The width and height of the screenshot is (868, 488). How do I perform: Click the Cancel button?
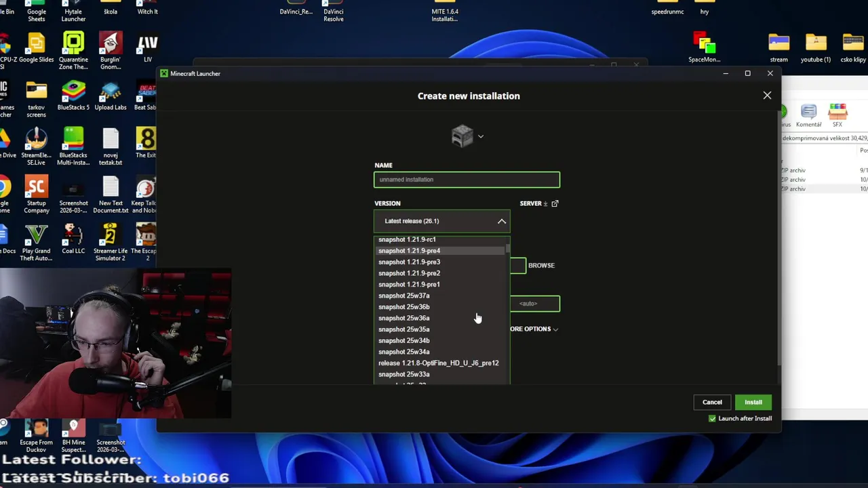(712, 402)
